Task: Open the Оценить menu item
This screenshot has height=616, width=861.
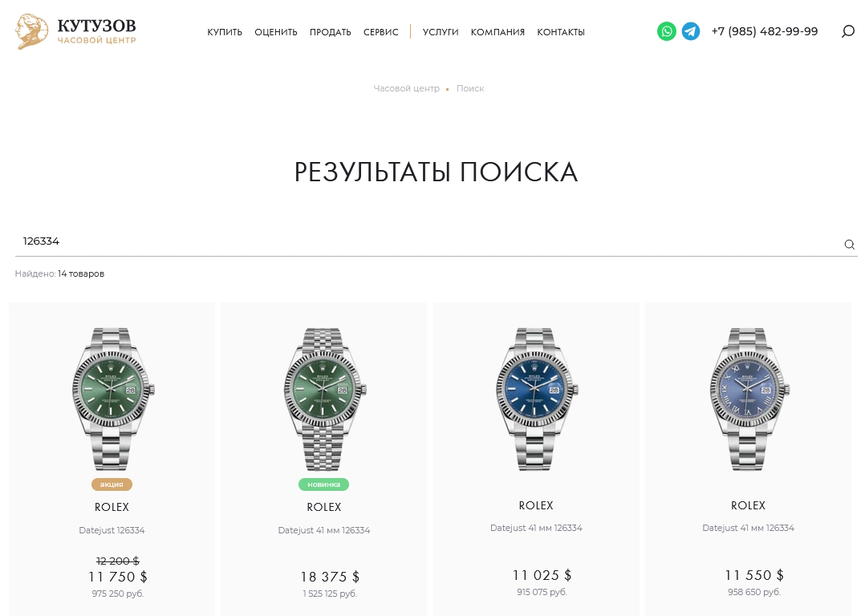Action: 276,32
